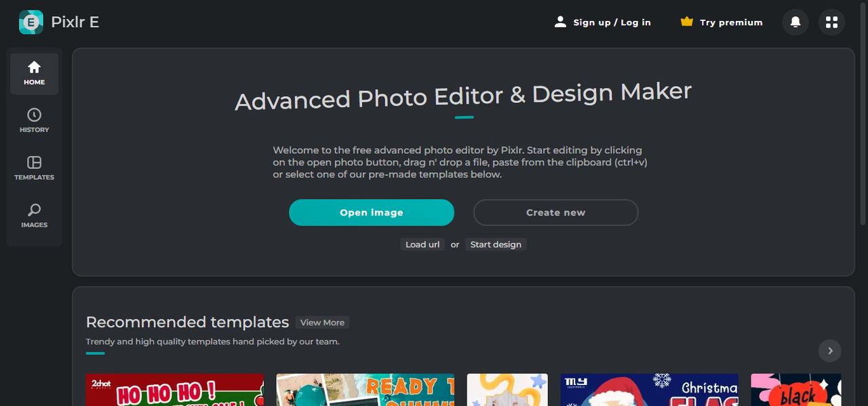Click the premium crown icon
Screen dimensions: 868x406
click(x=687, y=22)
